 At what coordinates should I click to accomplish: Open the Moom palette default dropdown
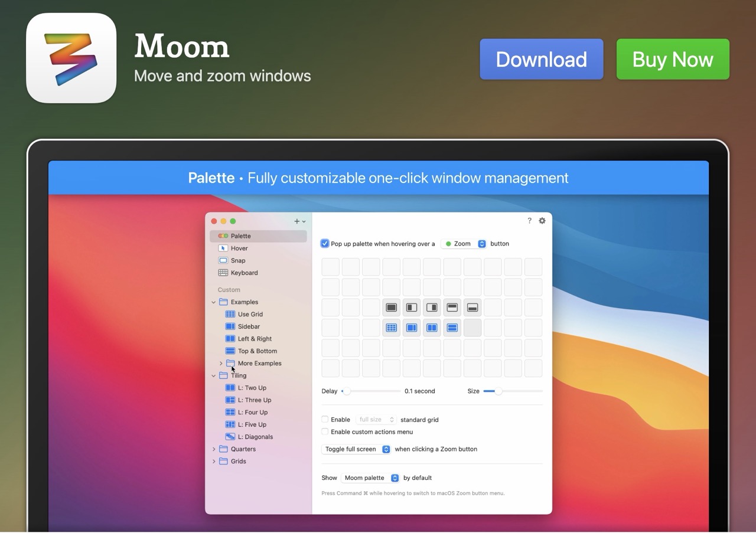point(370,478)
